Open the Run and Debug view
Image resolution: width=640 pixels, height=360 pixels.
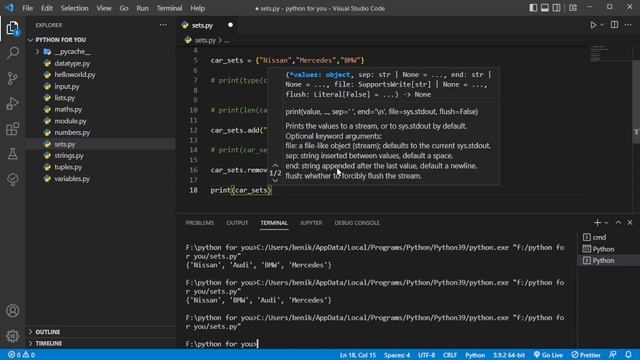tap(12, 103)
